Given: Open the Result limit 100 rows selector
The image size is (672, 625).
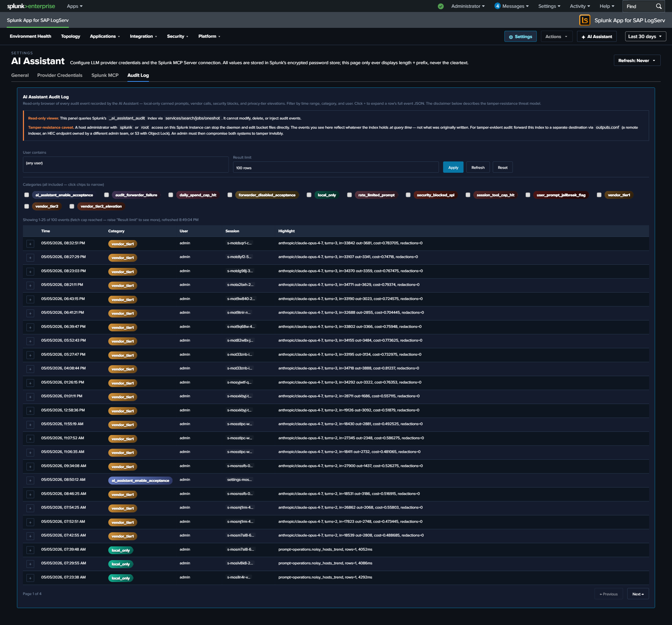Looking at the screenshot, I should click(335, 167).
